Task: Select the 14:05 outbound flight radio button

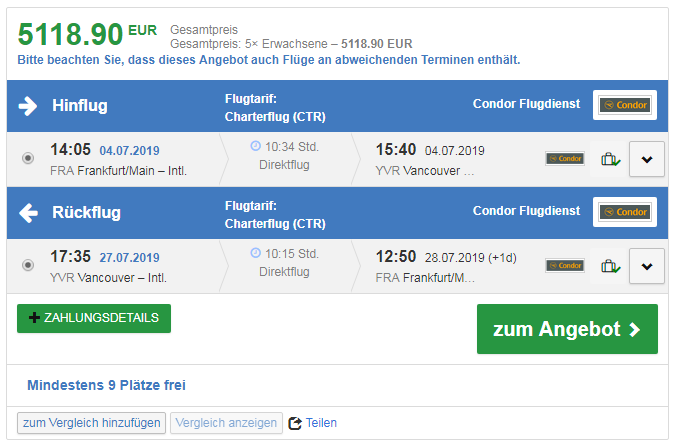Action: tap(27, 158)
